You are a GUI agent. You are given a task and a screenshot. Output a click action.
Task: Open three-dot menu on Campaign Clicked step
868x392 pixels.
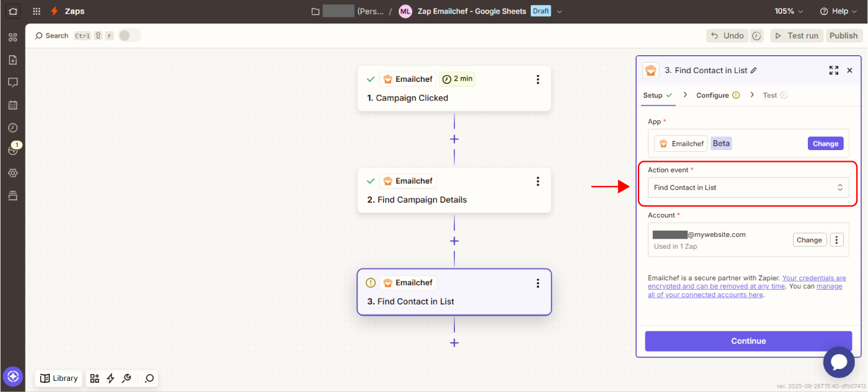(538, 79)
